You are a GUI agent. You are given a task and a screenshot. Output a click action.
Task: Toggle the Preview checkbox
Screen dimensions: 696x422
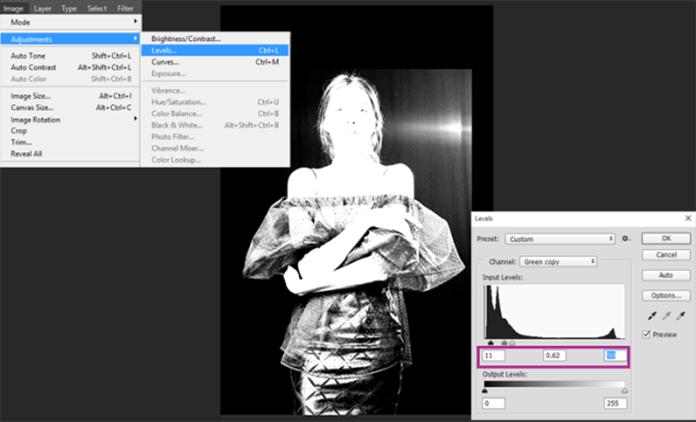tap(646, 334)
